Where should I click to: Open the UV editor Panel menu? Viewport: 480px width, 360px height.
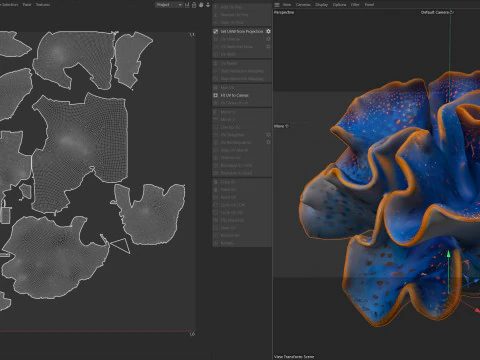tap(27, 5)
